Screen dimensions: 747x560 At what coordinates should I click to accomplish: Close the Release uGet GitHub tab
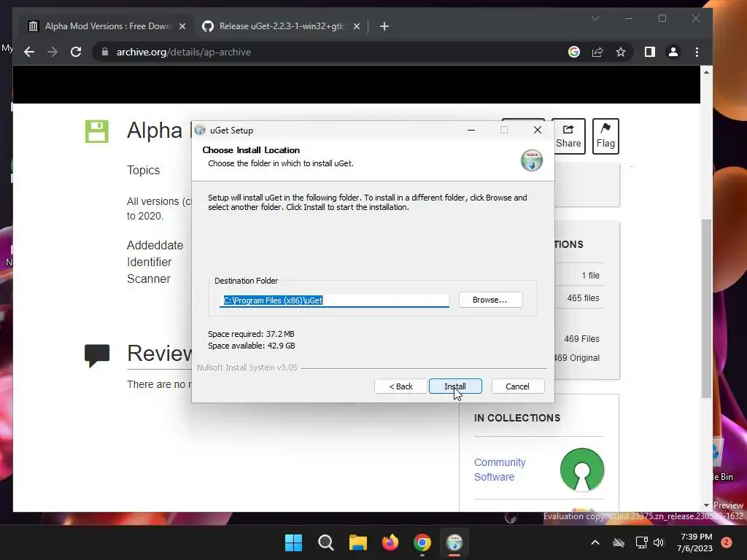[356, 26]
